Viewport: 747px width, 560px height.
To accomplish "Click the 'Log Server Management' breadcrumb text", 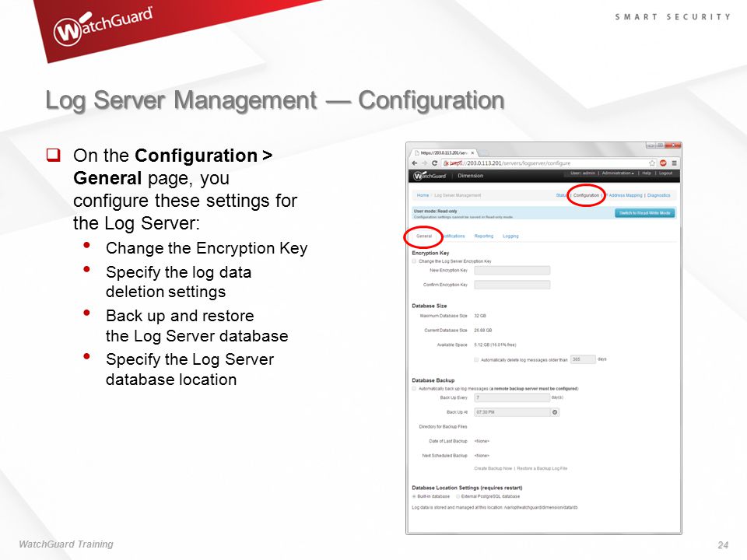I will 458,195.
